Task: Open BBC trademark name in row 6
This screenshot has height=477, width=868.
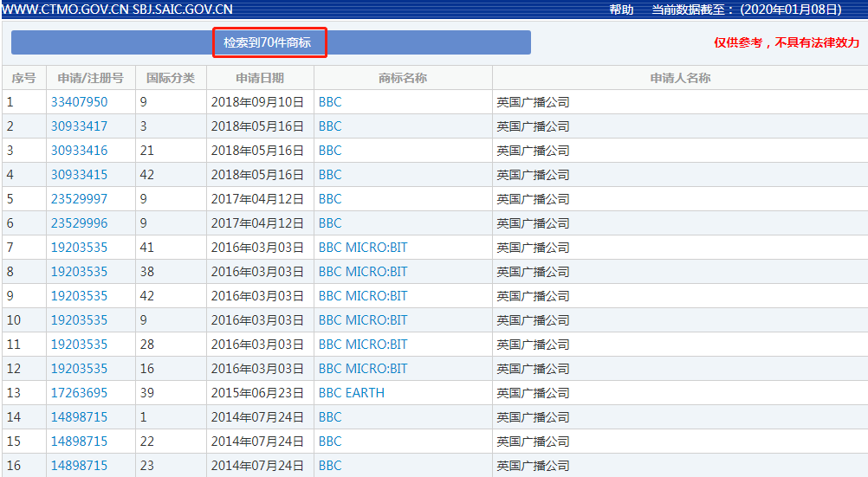Action: tap(330, 223)
